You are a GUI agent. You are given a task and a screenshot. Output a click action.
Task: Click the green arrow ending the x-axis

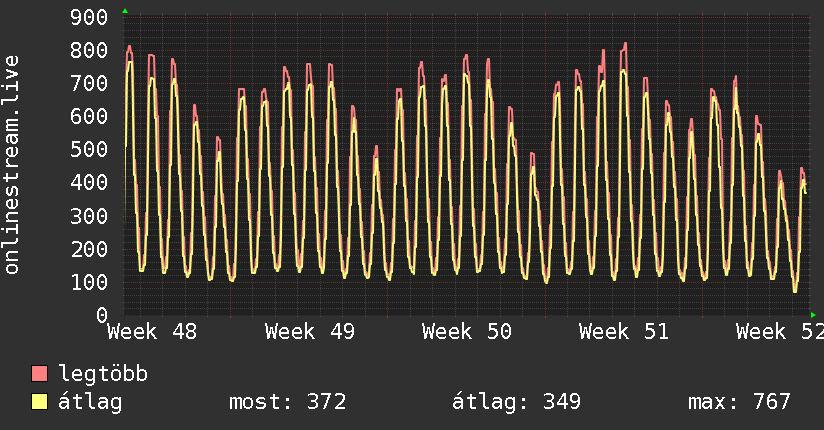[x=813, y=315]
